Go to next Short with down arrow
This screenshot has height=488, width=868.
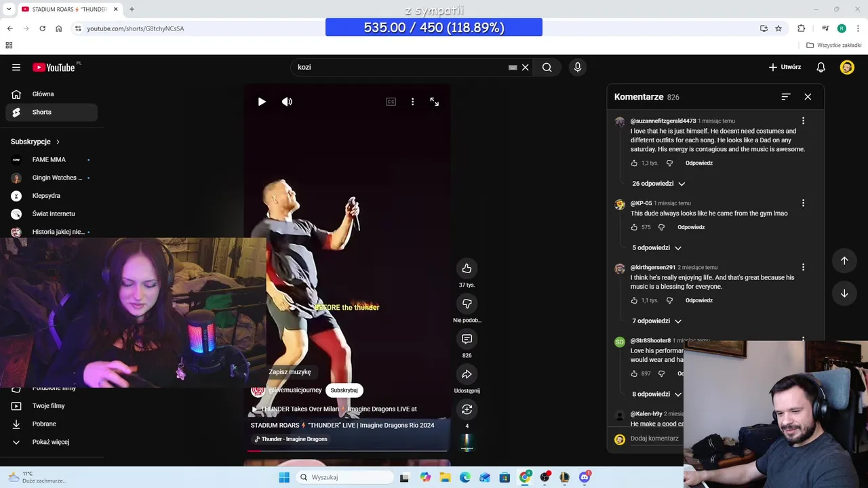[x=844, y=293]
